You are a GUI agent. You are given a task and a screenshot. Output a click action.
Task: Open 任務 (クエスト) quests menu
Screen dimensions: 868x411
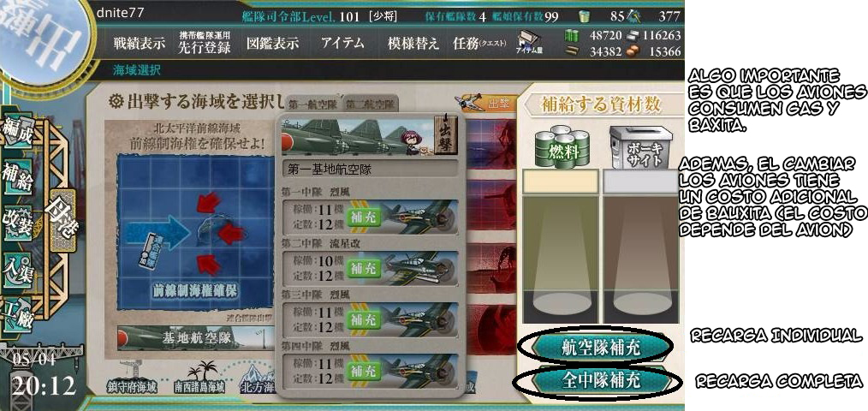479,44
